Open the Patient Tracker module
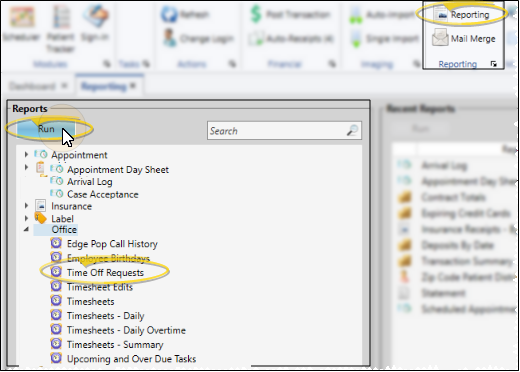The width and height of the screenshot is (520, 372). point(60,29)
